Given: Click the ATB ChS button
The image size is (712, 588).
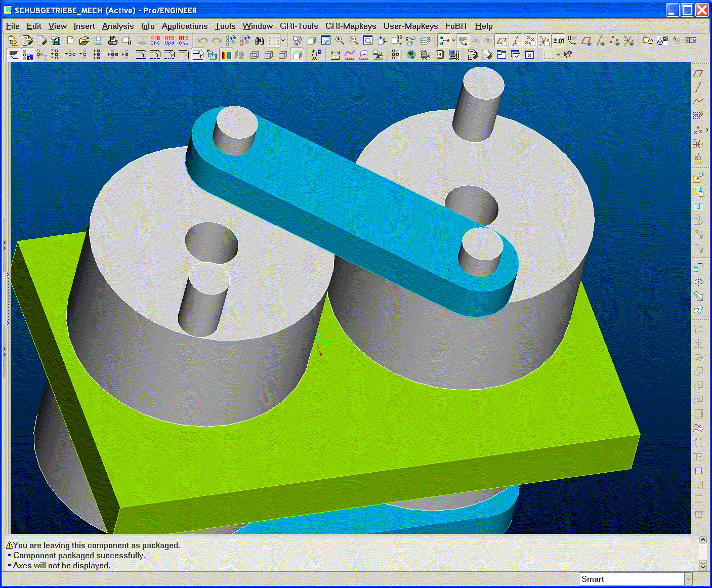Looking at the screenshot, I should point(155,40).
